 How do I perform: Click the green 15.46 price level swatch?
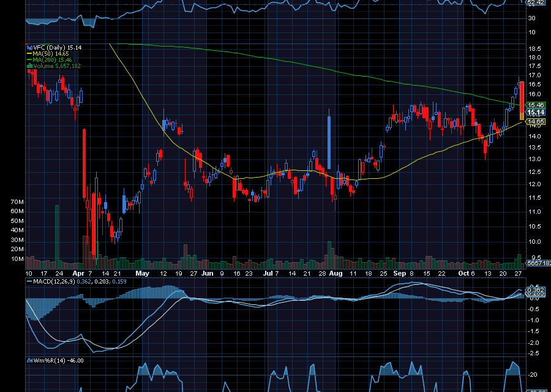tap(535, 105)
